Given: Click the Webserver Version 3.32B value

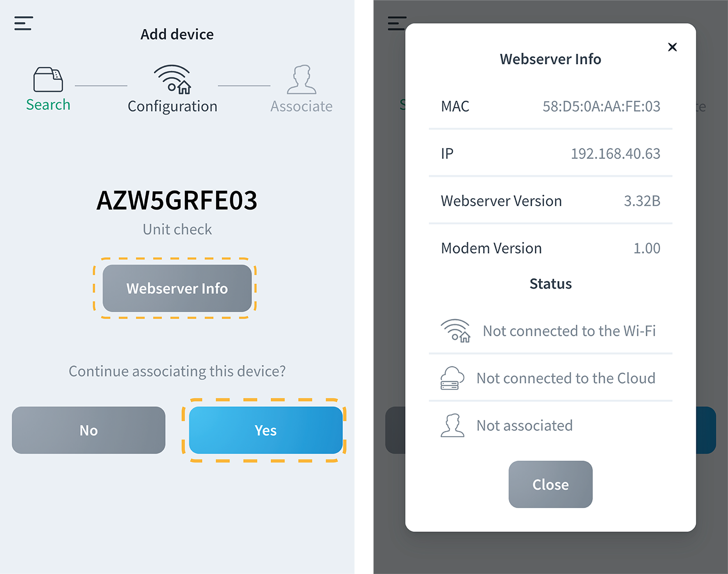Looking at the screenshot, I should (642, 201).
